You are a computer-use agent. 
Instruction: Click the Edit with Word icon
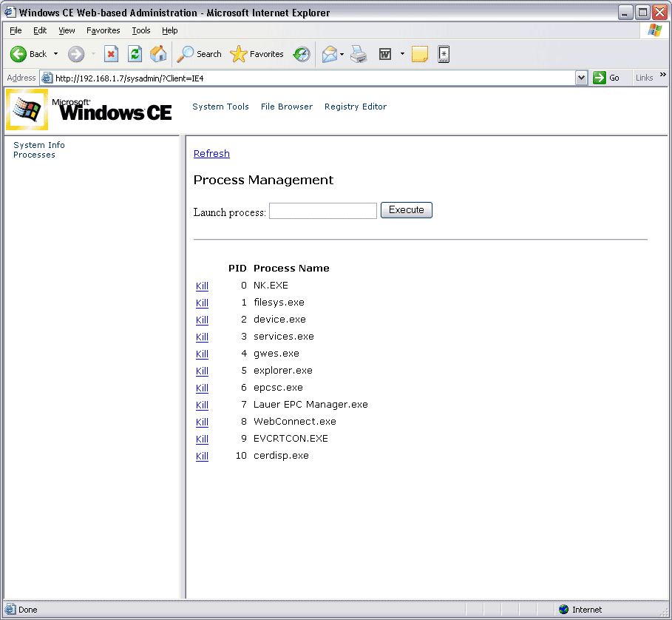coord(385,54)
